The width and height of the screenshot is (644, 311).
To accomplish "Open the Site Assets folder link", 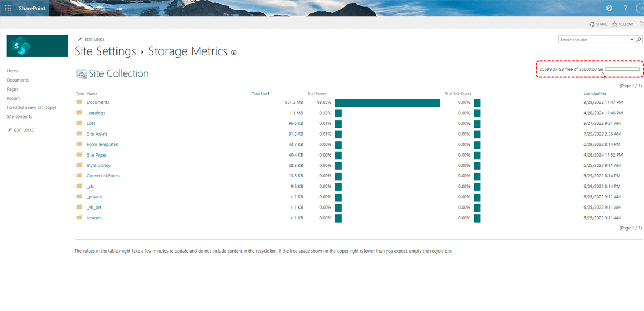I will coord(97,134).
